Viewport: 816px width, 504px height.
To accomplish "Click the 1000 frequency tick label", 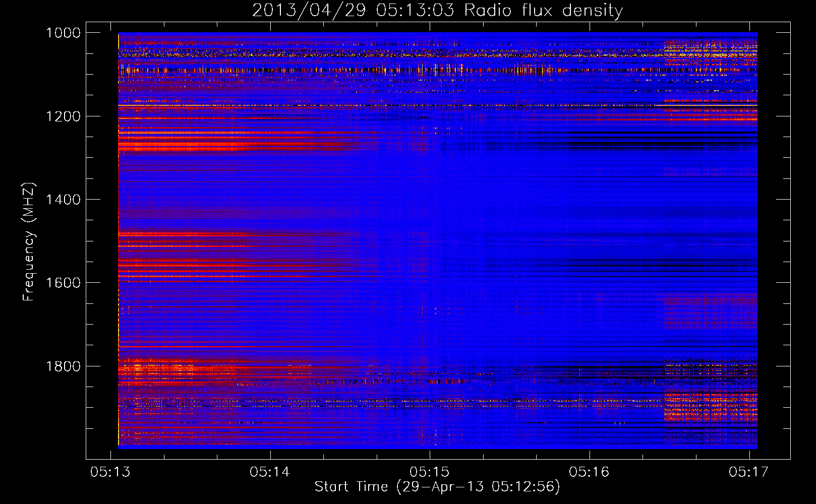I will click(x=63, y=33).
